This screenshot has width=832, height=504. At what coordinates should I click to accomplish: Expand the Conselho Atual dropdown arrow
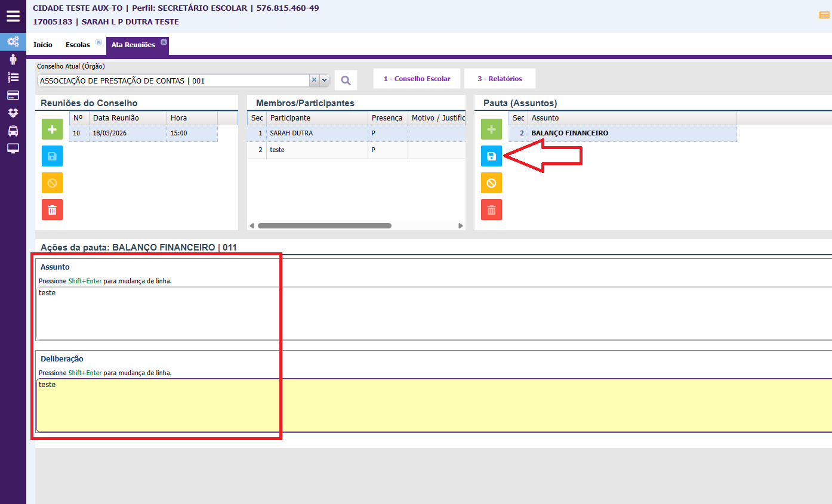click(x=325, y=81)
